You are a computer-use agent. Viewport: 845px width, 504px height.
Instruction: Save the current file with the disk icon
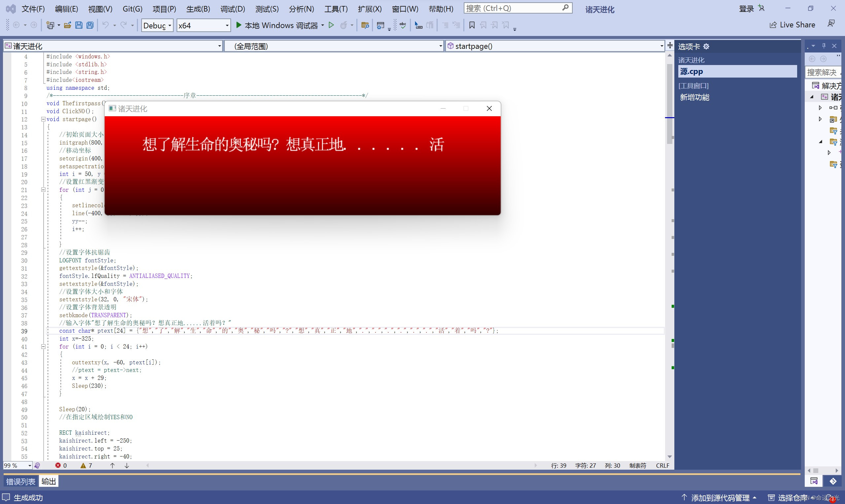point(79,25)
